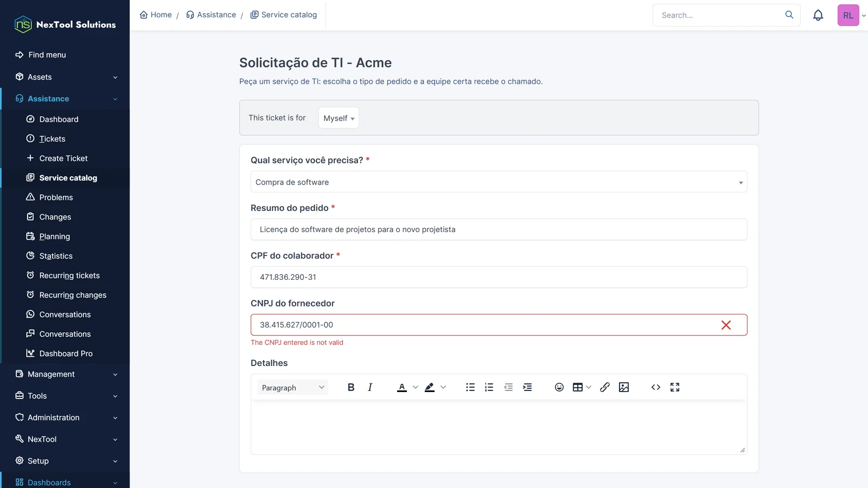This screenshot has width=868, height=488.
Task: Open the text color picker dropdown
Action: tap(416, 387)
